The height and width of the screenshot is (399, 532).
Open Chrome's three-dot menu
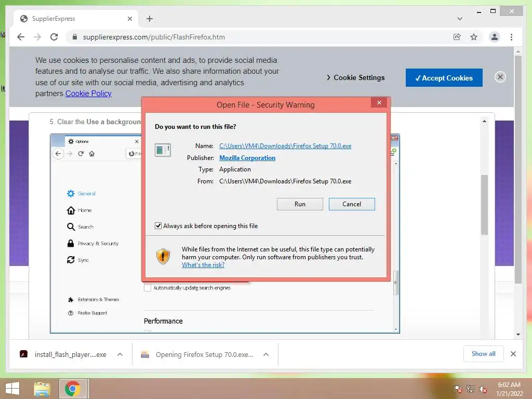point(511,37)
